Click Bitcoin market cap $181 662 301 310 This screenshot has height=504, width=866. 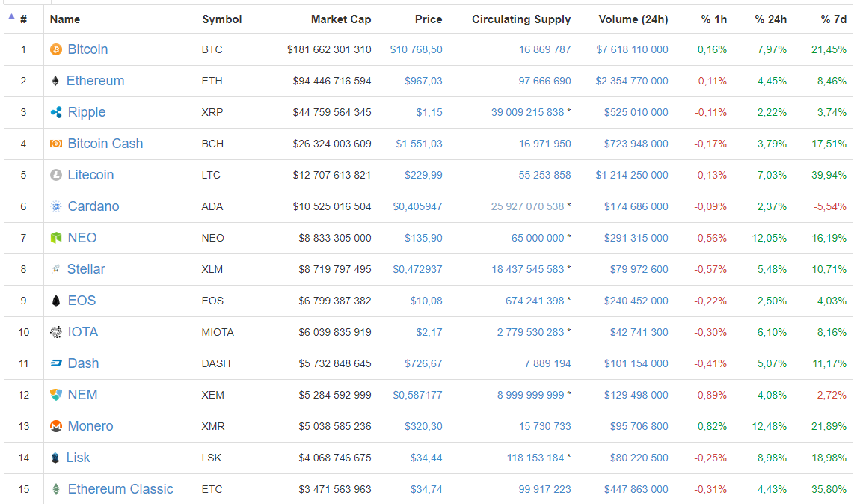(328, 49)
